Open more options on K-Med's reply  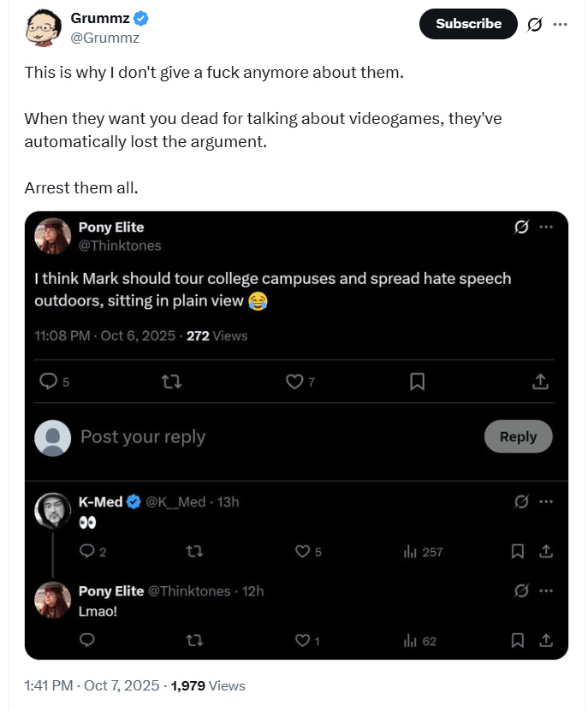547,501
